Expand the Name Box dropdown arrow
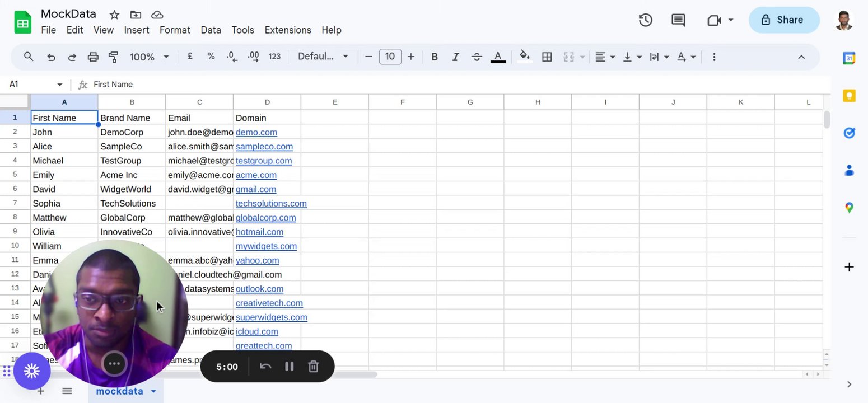868x403 pixels. click(59, 85)
